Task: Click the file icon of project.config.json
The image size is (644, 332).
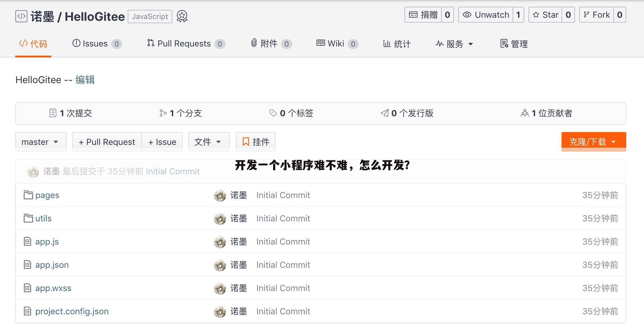Action: click(x=27, y=311)
